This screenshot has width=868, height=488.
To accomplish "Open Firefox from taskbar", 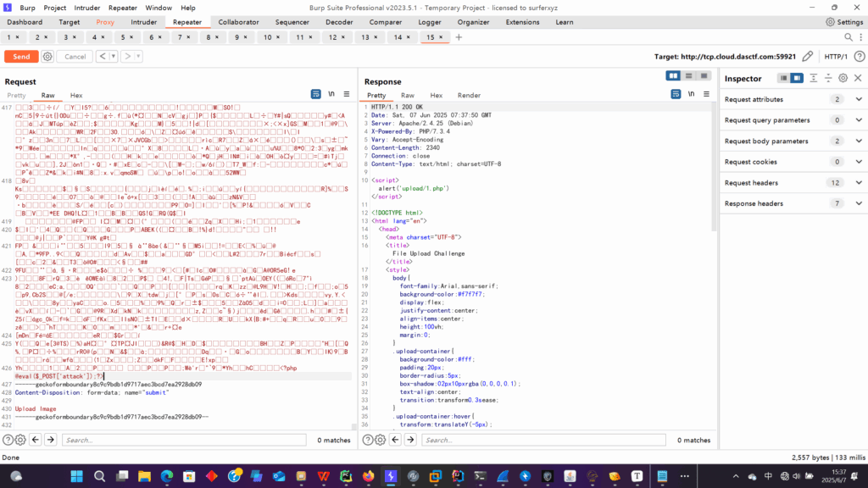I will tap(368, 476).
